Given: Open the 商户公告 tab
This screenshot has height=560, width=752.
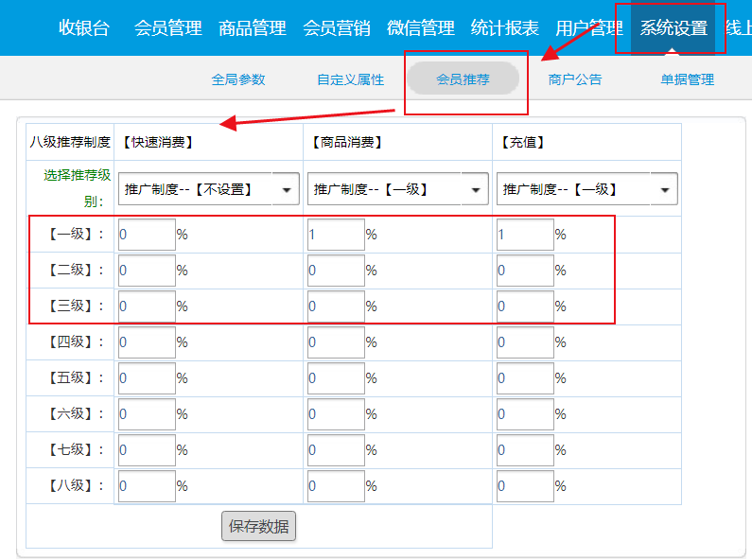Looking at the screenshot, I should click(574, 79).
